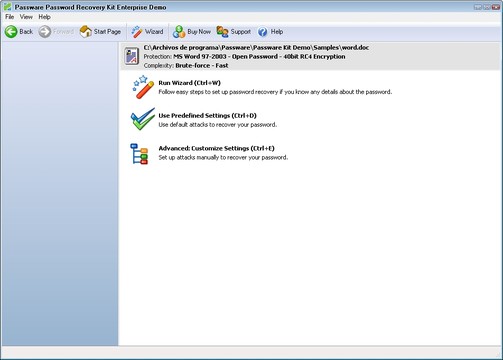This screenshot has width=503, height=360.
Task: Open the Wizard wand toolbar icon
Action: [x=136, y=32]
